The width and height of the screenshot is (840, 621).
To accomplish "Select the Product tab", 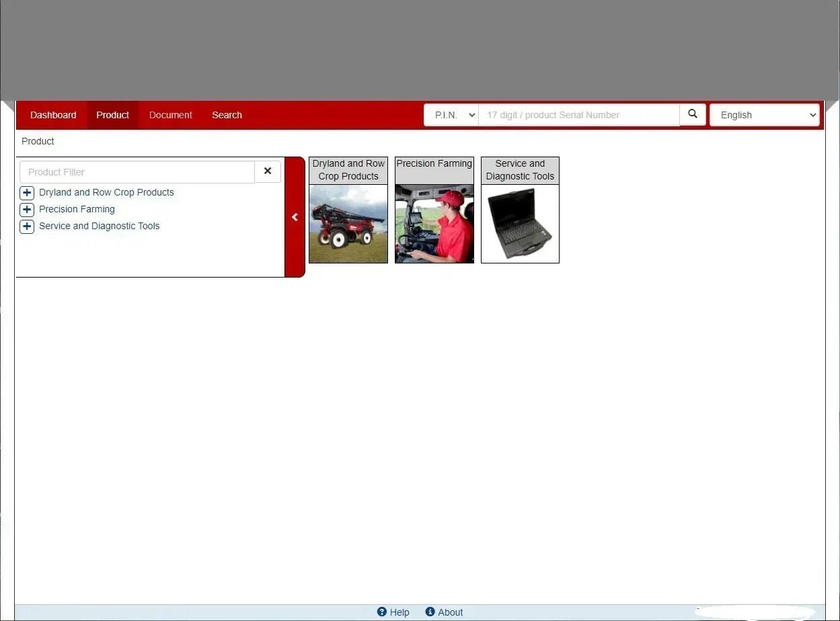I will tap(112, 115).
